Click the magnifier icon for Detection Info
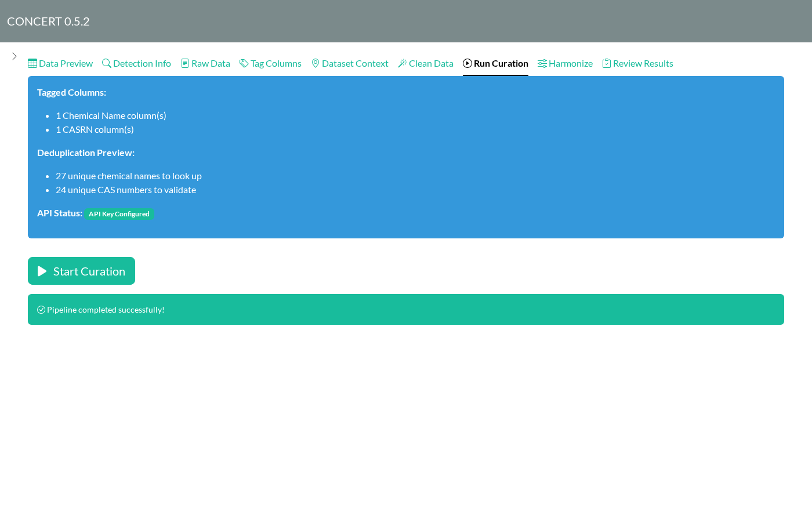The image size is (812, 522). tap(107, 63)
